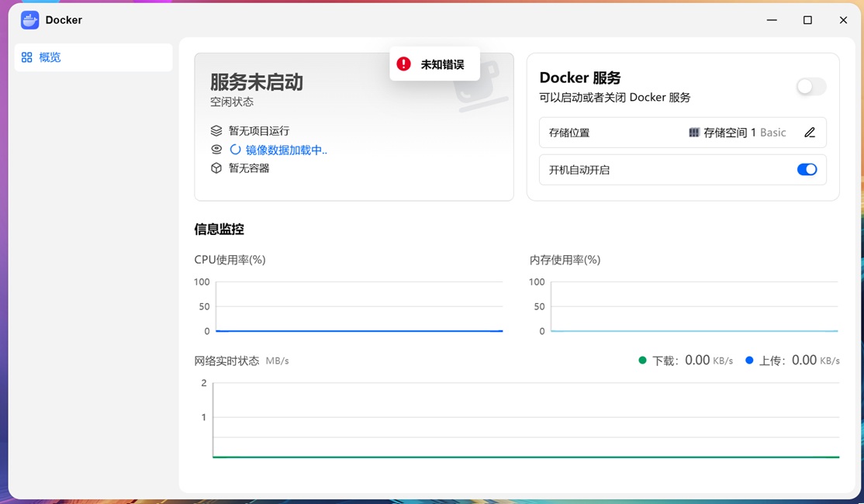This screenshot has width=864, height=504.
Task: Click the 暂无项目运行 text
Action: (259, 131)
